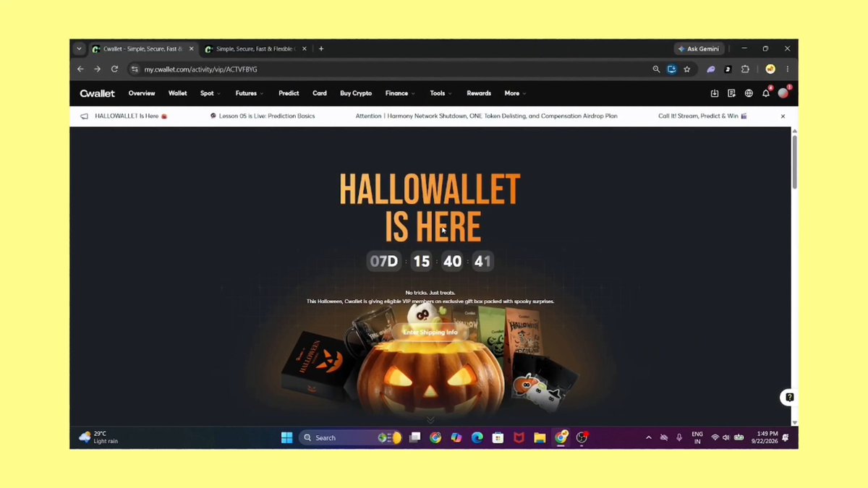Click the black square extension icon in Chrome toolbar

coord(728,69)
